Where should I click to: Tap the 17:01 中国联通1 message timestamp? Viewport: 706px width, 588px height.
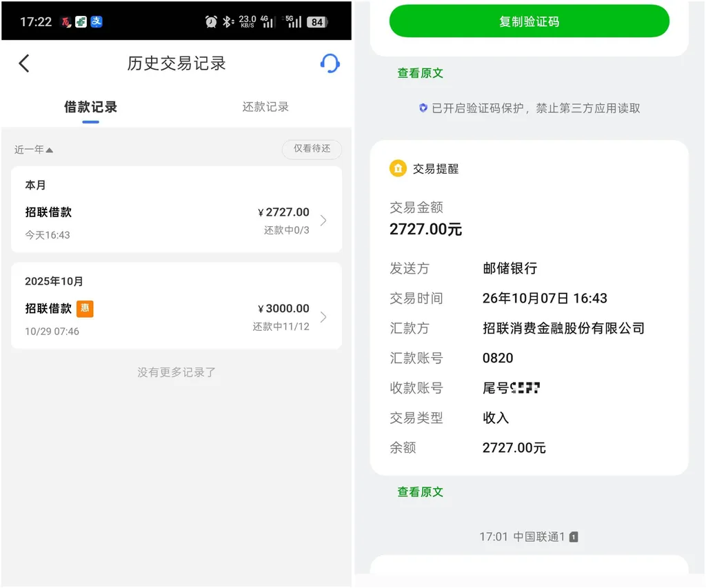(x=523, y=537)
